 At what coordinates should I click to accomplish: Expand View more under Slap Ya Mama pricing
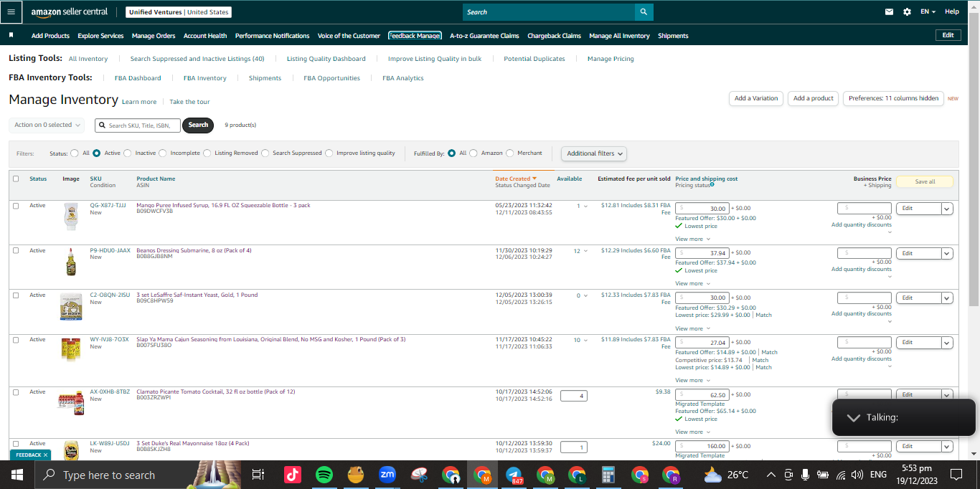692,380
